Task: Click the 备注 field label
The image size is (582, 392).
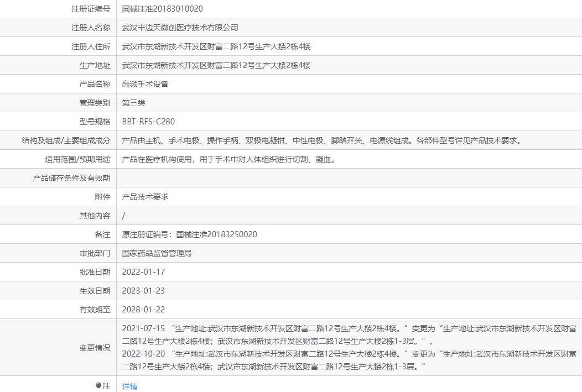Action: (x=102, y=234)
